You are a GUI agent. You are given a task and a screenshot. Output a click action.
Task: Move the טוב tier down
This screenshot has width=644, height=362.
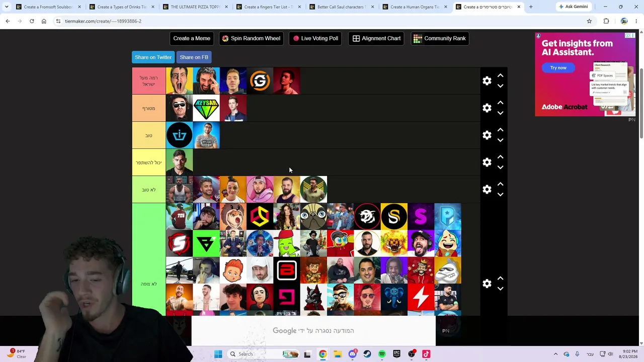coord(500,141)
